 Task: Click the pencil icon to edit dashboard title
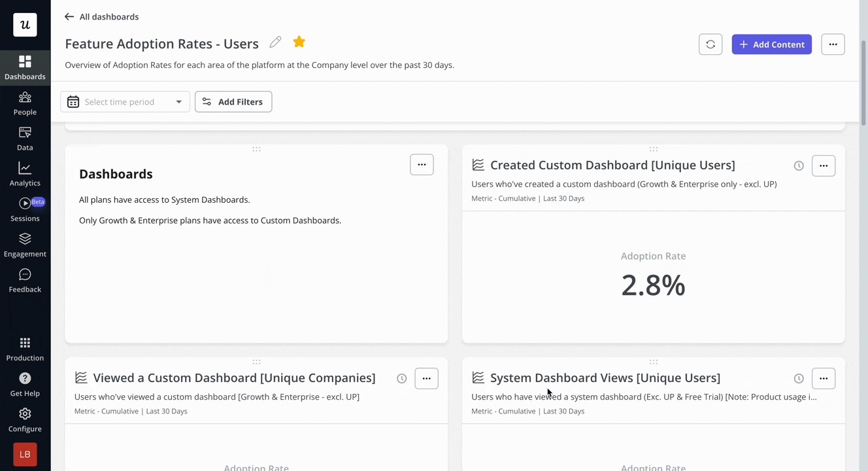(x=276, y=42)
